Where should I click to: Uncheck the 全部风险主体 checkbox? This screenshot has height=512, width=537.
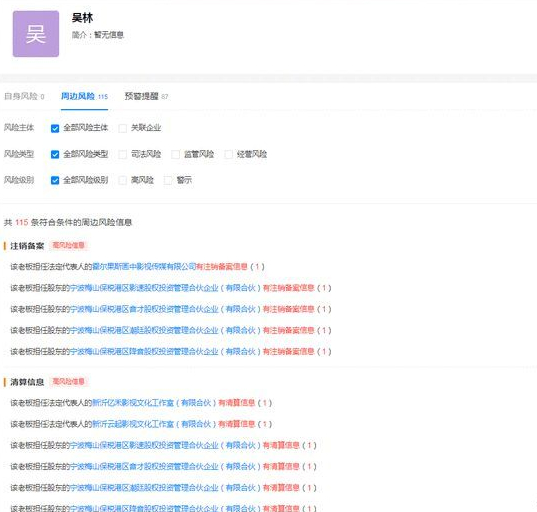click(55, 128)
